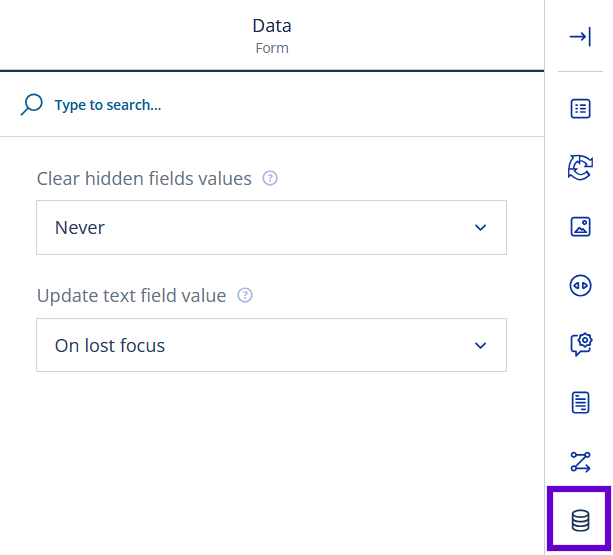The width and height of the screenshot is (613, 555).
Task: Click the 'Data' panel heading
Action: tap(272, 26)
